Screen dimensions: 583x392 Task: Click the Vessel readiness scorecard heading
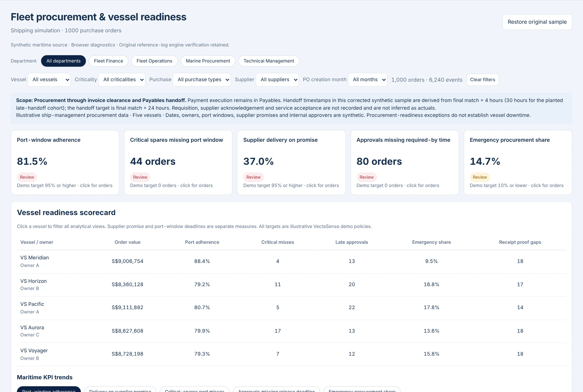[66, 213]
